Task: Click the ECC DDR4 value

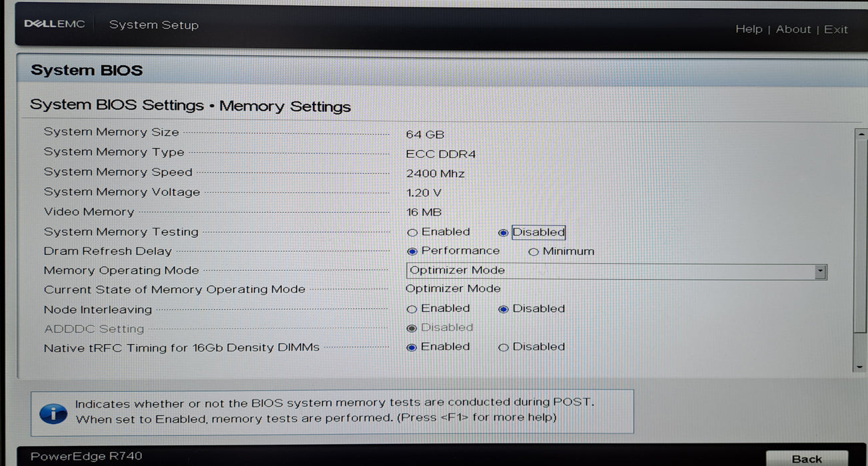Action: (441, 154)
